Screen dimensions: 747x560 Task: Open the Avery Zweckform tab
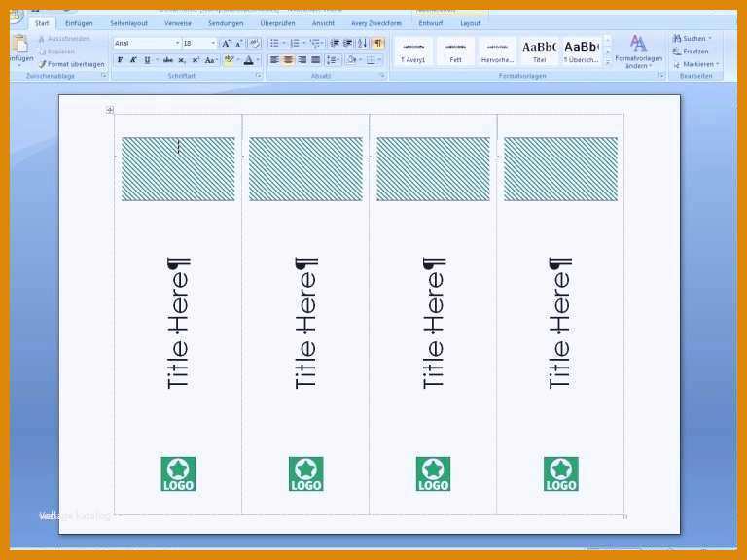(x=375, y=23)
